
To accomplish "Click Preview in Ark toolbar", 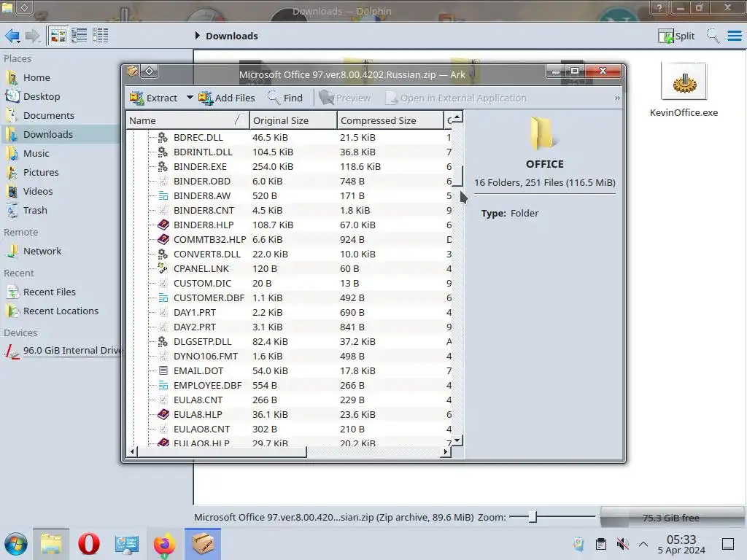I will tap(345, 98).
